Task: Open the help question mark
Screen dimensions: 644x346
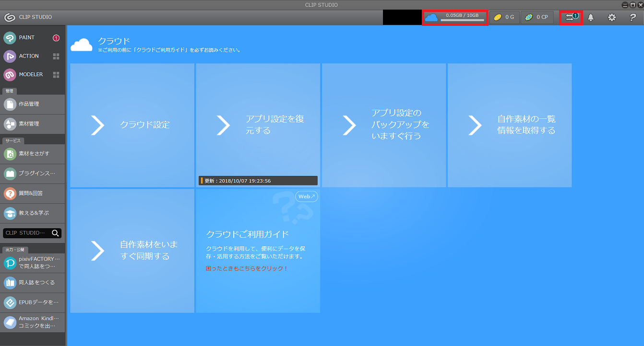Action: click(633, 17)
